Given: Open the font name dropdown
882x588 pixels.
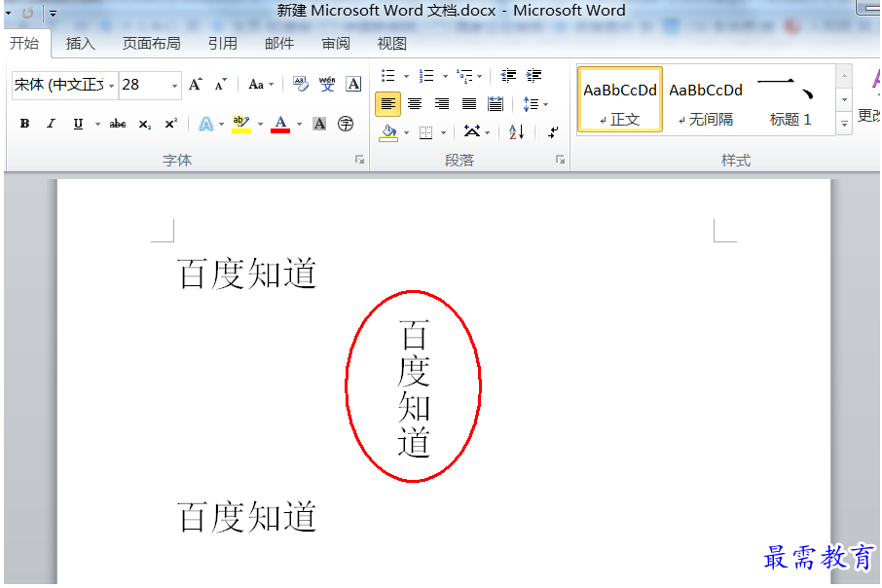Looking at the screenshot, I should pyautogui.click(x=111, y=86).
